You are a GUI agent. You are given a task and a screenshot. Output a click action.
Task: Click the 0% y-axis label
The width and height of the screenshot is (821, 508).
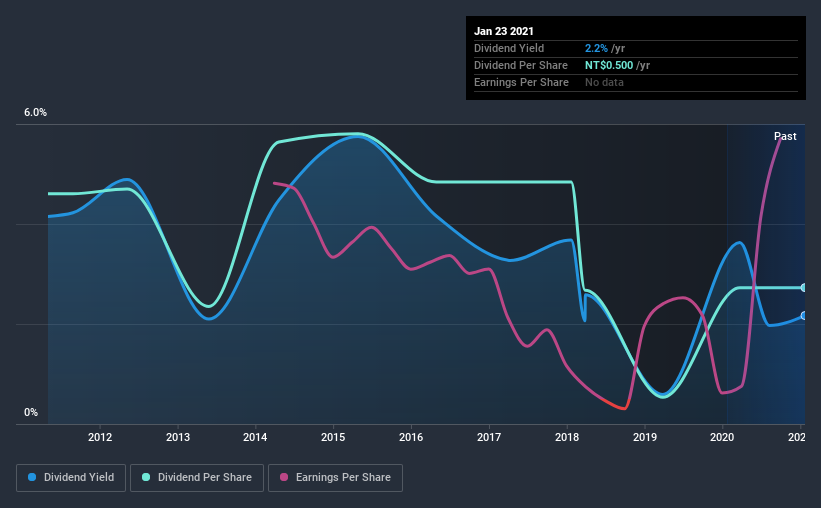click(x=31, y=413)
